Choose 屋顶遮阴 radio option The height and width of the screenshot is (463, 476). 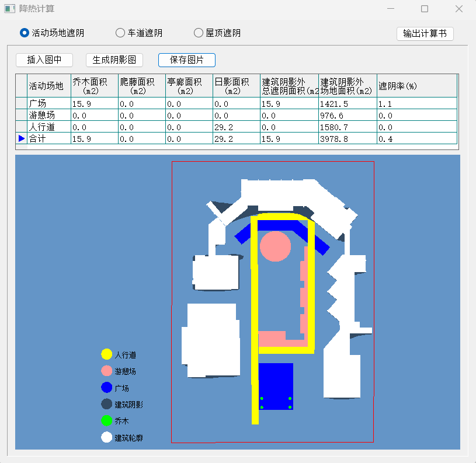[x=199, y=33]
